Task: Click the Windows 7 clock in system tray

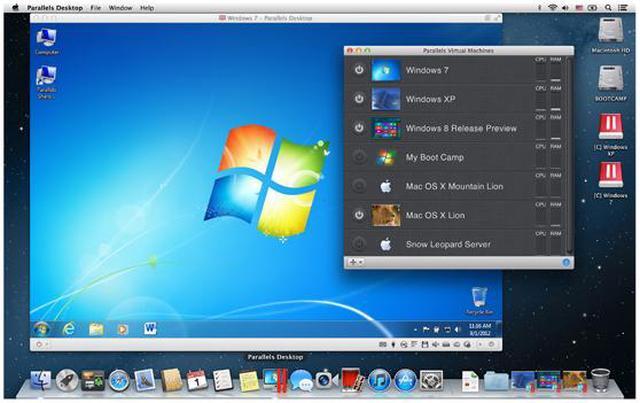Action: click(480, 330)
